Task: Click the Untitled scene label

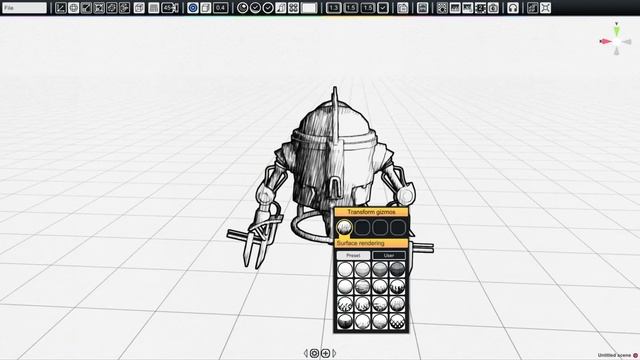Action: tap(614, 356)
